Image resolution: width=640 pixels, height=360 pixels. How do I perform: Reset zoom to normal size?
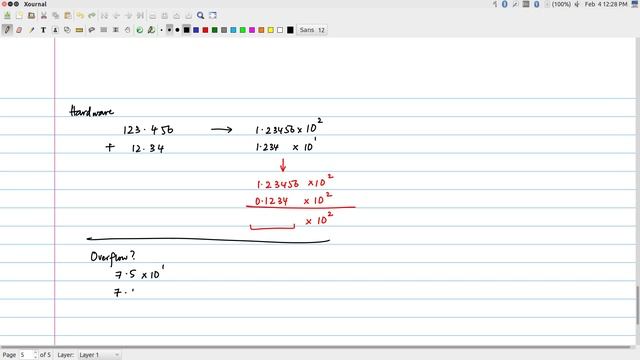[x=189, y=16]
